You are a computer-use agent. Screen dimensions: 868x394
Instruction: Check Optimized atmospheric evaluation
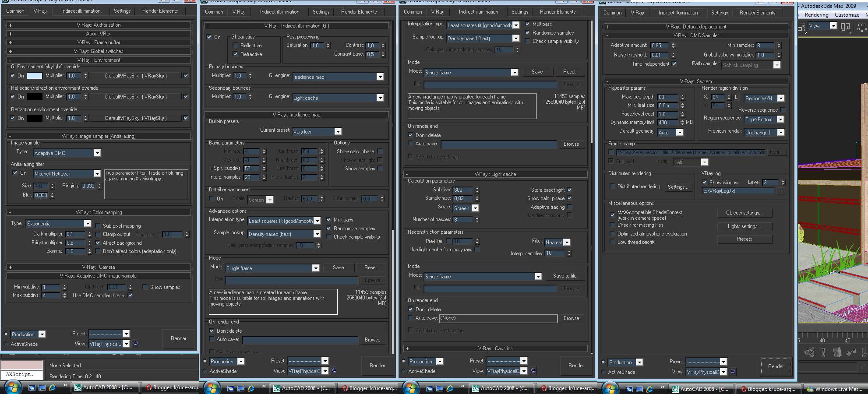coord(612,234)
